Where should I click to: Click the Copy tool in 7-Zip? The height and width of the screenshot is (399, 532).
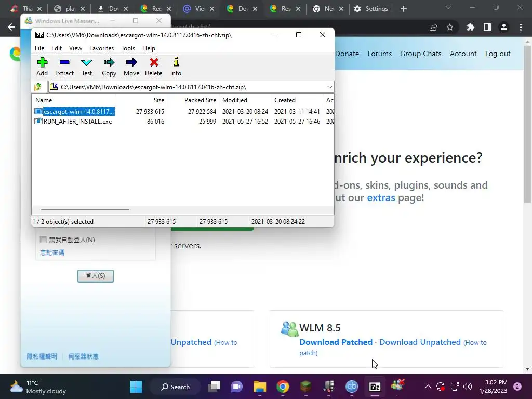[109, 66]
